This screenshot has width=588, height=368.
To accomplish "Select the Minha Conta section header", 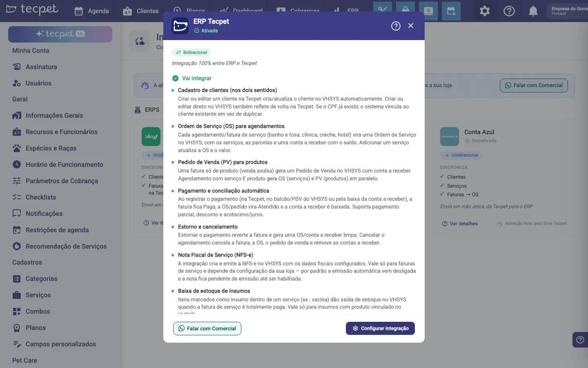I will click(x=31, y=51).
